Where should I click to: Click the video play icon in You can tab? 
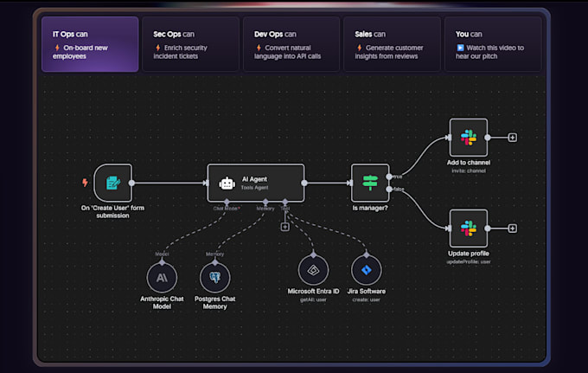[460, 48]
